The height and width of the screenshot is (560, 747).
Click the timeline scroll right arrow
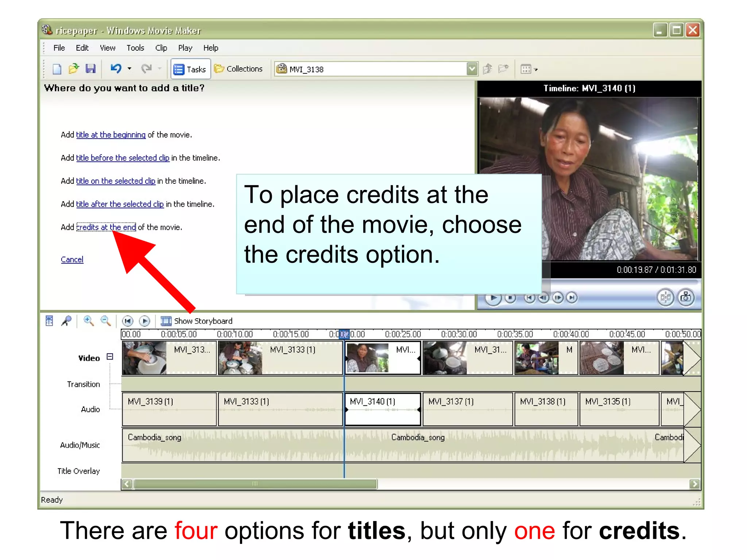coord(694,484)
